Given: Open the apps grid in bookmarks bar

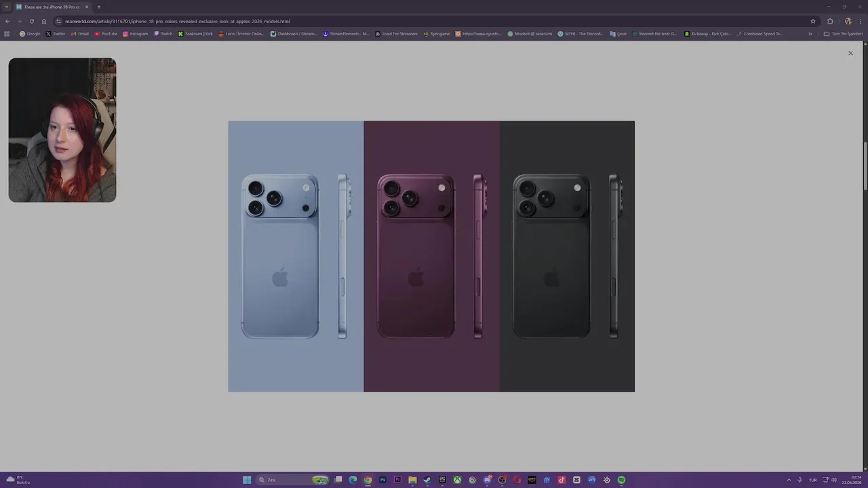Looking at the screenshot, I should 7,33.
